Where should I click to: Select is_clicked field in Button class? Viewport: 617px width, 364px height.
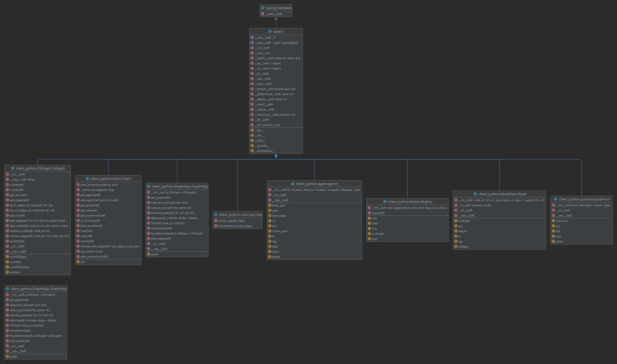coord(377,234)
